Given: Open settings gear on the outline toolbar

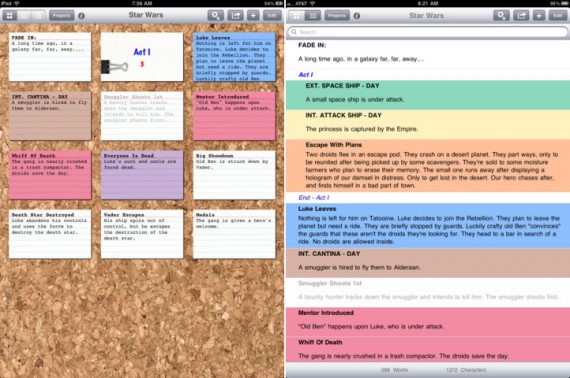Looking at the screenshot, I should (x=501, y=16).
